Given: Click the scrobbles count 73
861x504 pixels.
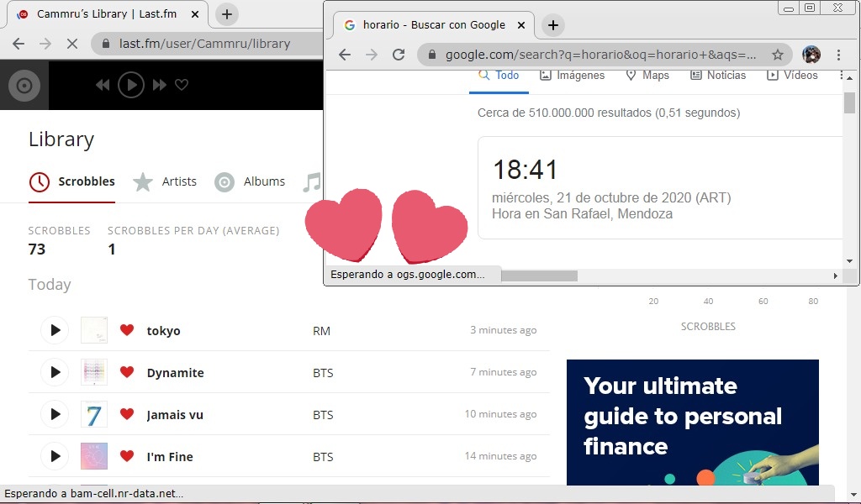Looking at the screenshot, I should [37, 249].
